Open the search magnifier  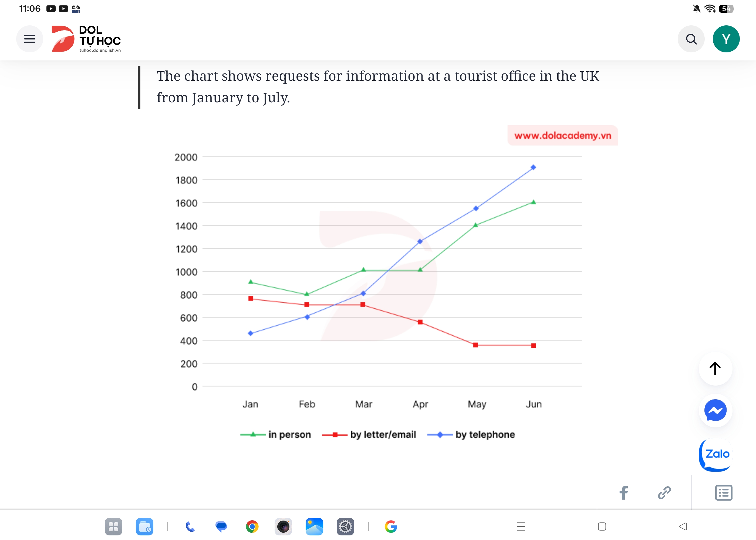(x=691, y=39)
